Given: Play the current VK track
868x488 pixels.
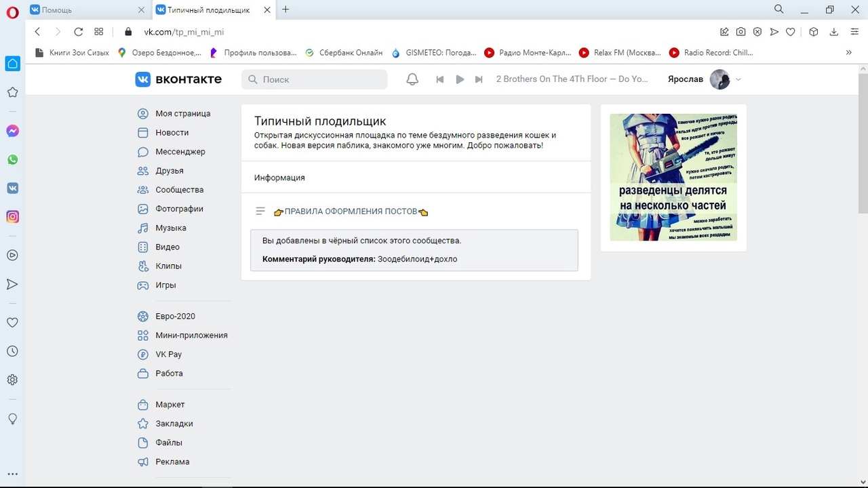Looking at the screenshot, I should pyautogui.click(x=460, y=79).
